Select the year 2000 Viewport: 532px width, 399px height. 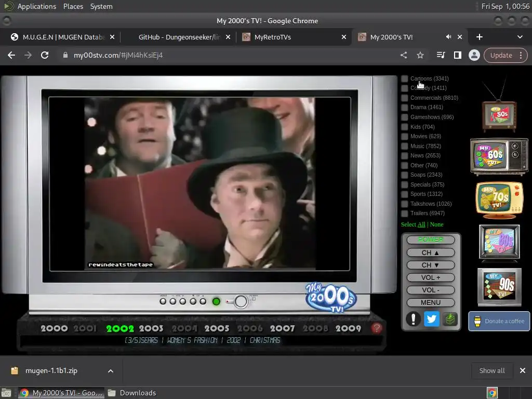tap(54, 328)
